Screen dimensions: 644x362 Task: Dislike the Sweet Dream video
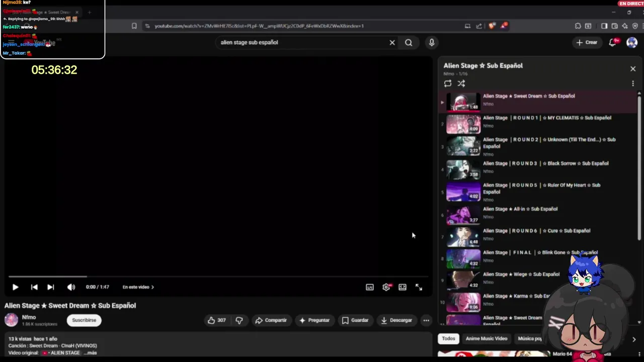click(239, 320)
